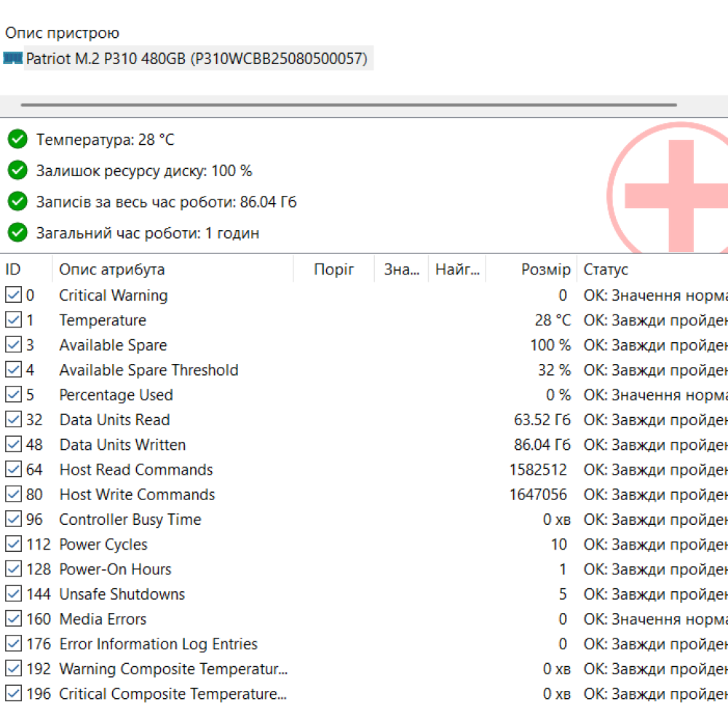Click the horizontal scrollbar under device description

[348, 105]
